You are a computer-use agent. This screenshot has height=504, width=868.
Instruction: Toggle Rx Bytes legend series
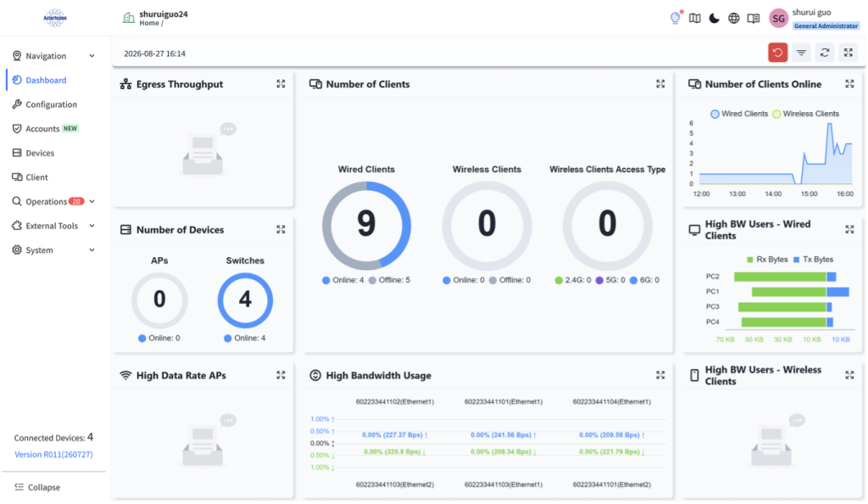click(766, 259)
